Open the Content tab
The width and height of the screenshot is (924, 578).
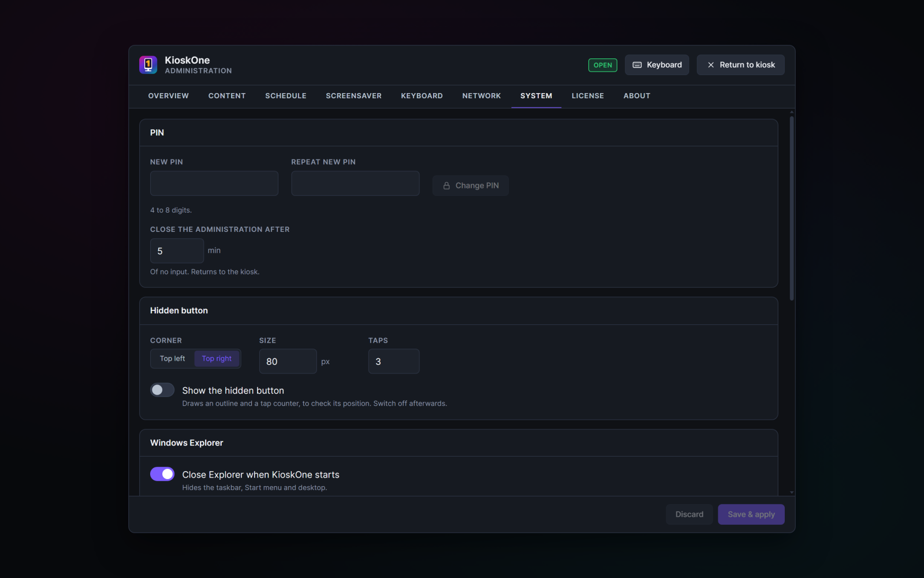click(227, 96)
